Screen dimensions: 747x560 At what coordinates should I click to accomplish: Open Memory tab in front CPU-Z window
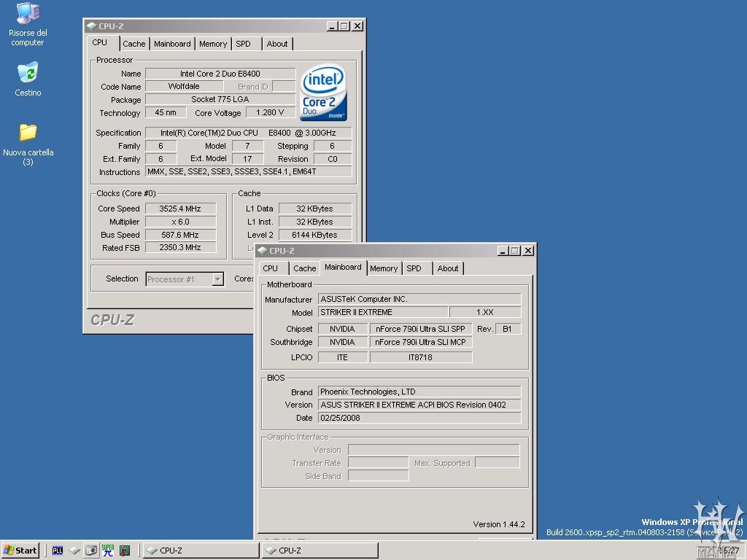[x=384, y=268]
